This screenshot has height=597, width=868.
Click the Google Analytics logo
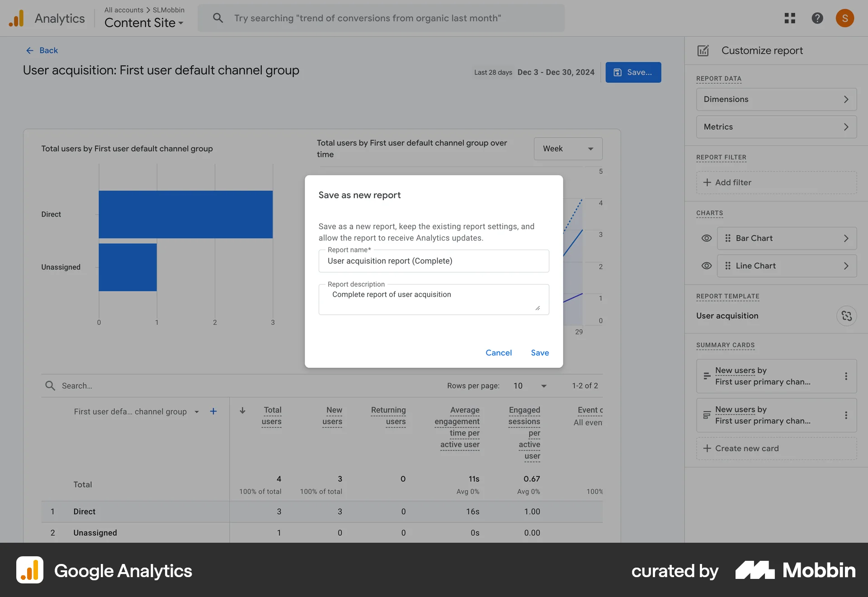(x=16, y=18)
